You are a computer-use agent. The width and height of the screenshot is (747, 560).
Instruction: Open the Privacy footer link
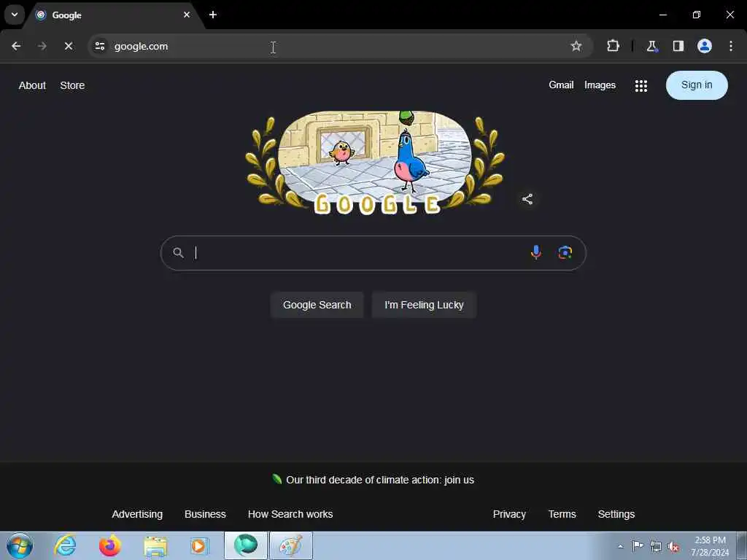coord(509,514)
